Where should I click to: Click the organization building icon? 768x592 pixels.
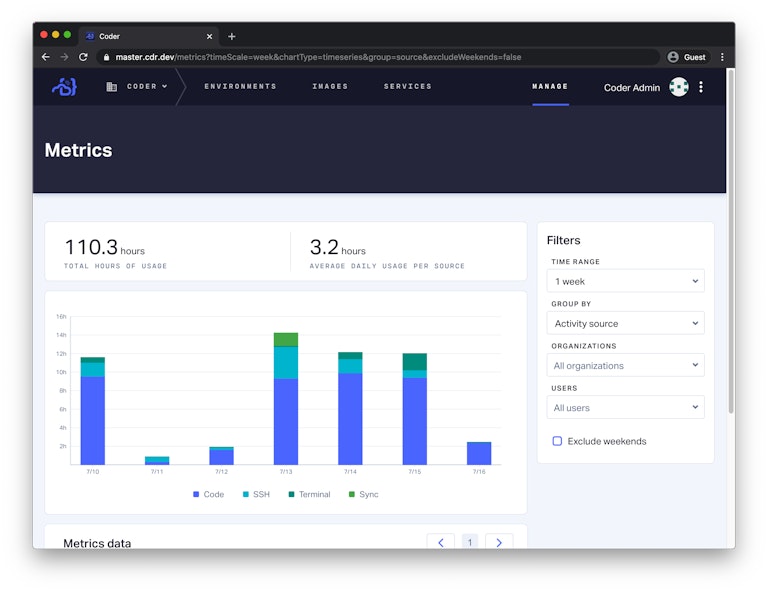click(112, 87)
